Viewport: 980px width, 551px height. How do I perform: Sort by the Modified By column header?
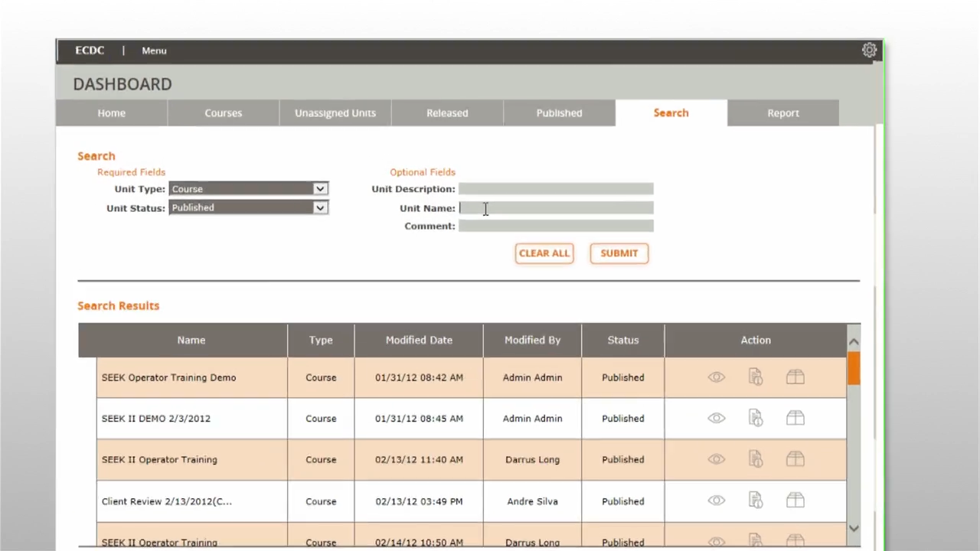click(532, 340)
